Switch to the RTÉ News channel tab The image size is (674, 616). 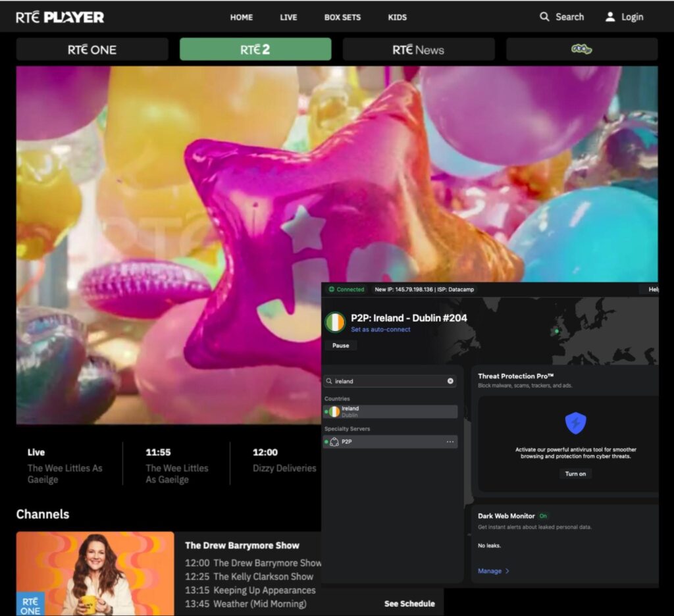tap(419, 49)
